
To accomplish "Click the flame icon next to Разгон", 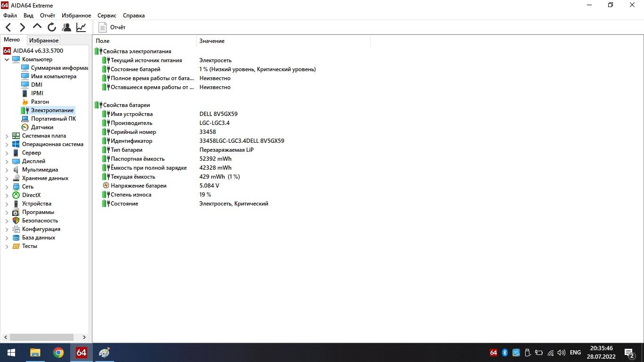I will 25,102.
